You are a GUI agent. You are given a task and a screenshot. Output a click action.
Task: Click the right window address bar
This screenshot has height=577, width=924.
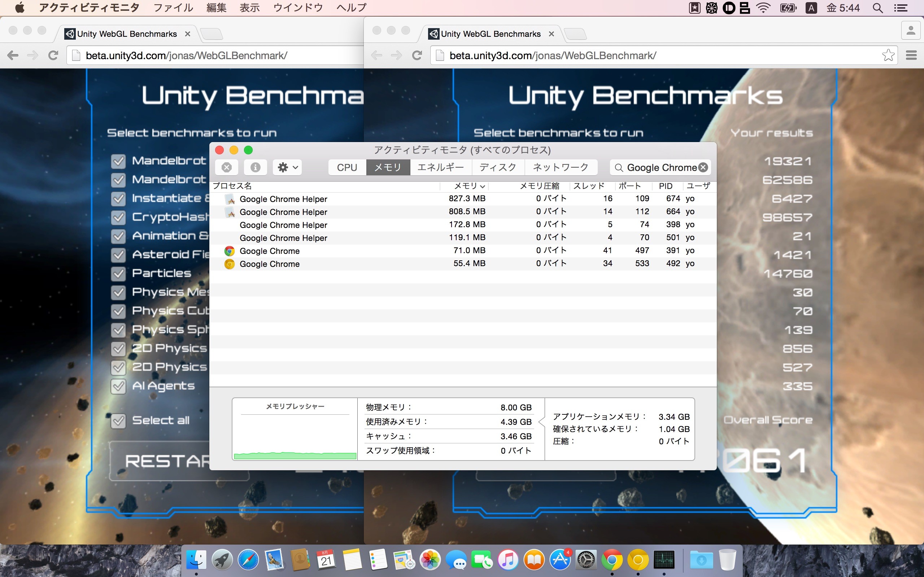click(649, 55)
